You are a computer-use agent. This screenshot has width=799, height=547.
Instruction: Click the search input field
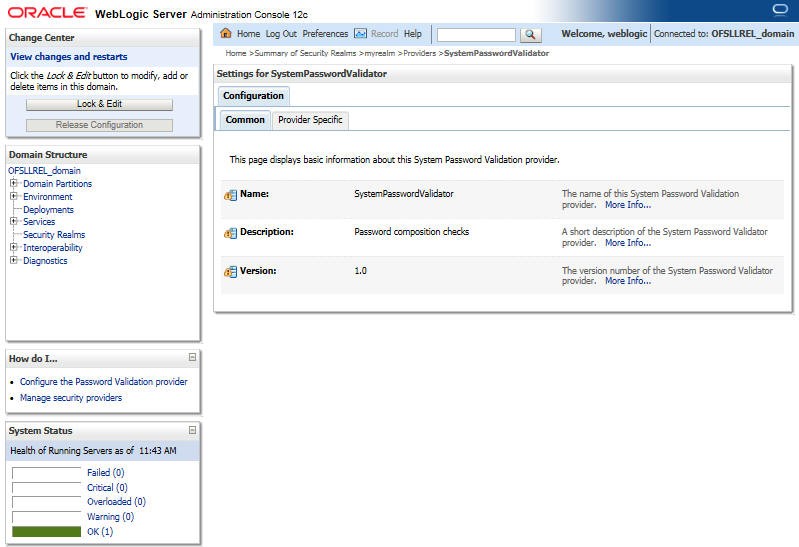point(476,35)
